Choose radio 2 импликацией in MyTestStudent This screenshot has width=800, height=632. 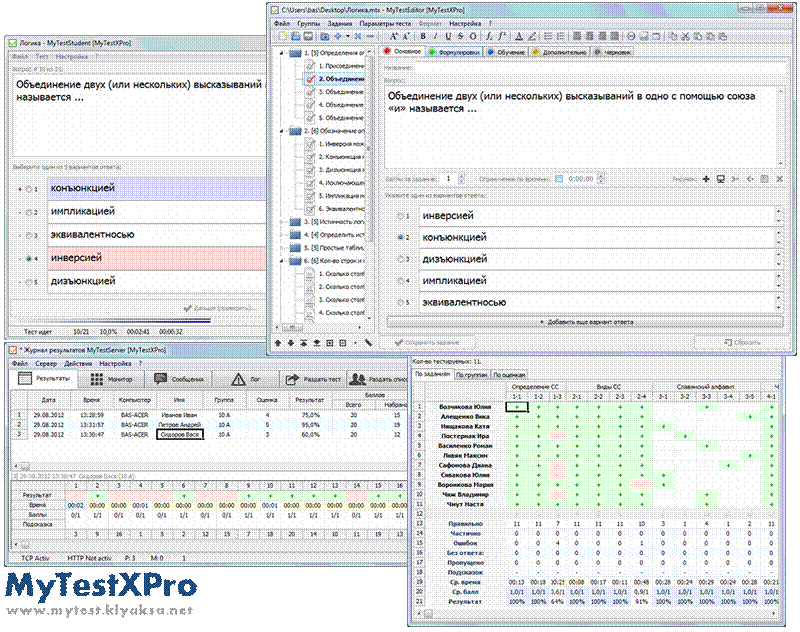tap(29, 212)
